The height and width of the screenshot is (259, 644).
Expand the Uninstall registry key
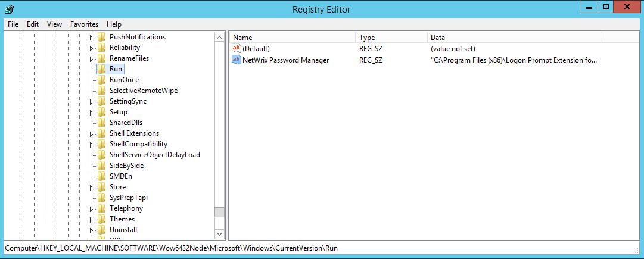(x=92, y=230)
